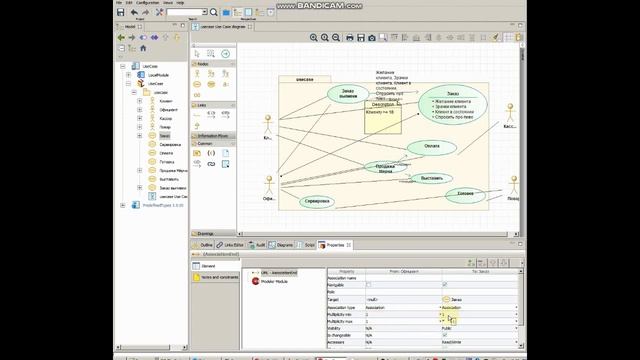Collapse the Nodes palette section
Image resolution: width=640 pixels, height=360 pixels.
pyautogui.click(x=213, y=64)
